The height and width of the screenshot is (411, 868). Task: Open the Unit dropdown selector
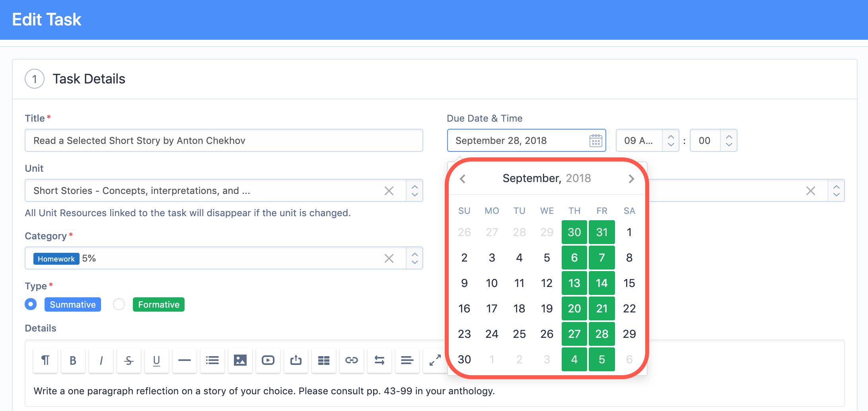415,191
